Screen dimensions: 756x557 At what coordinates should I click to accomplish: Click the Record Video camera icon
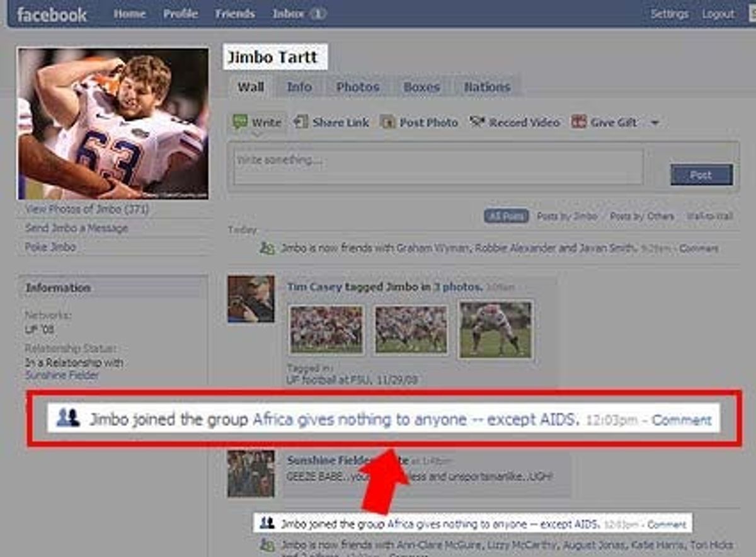[478, 122]
